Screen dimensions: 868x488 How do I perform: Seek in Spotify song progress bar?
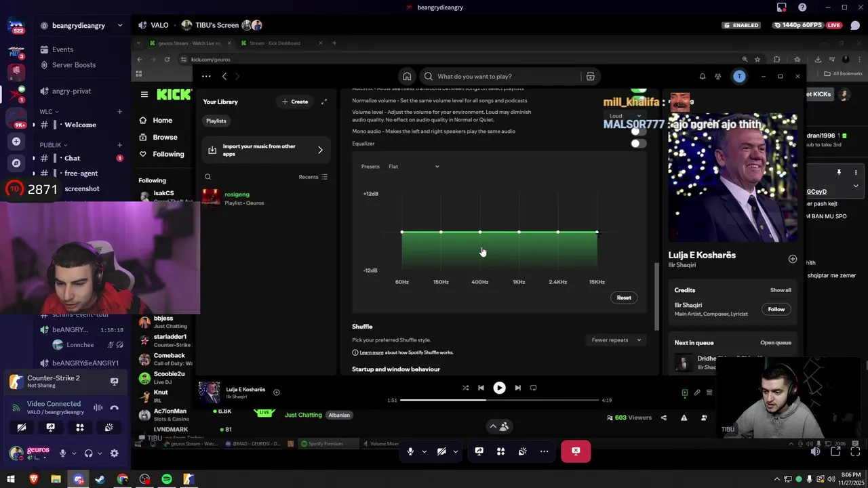pyautogui.click(x=500, y=400)
